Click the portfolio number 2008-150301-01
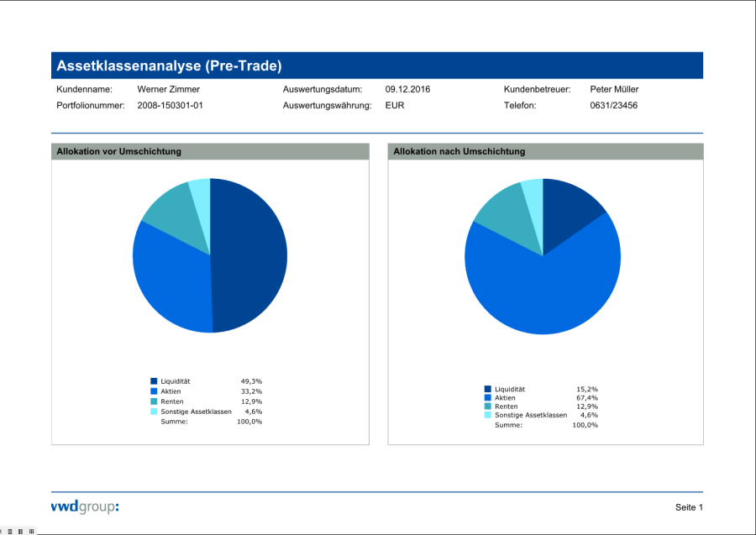756x535 pixels. pyautogui.click(x=171, y=106)
